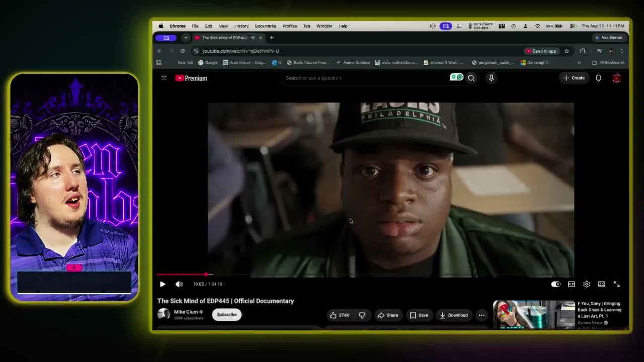Screen dimensions: 644x362
Task: Open YouTube notifications bell
Action: coord(598,78)
